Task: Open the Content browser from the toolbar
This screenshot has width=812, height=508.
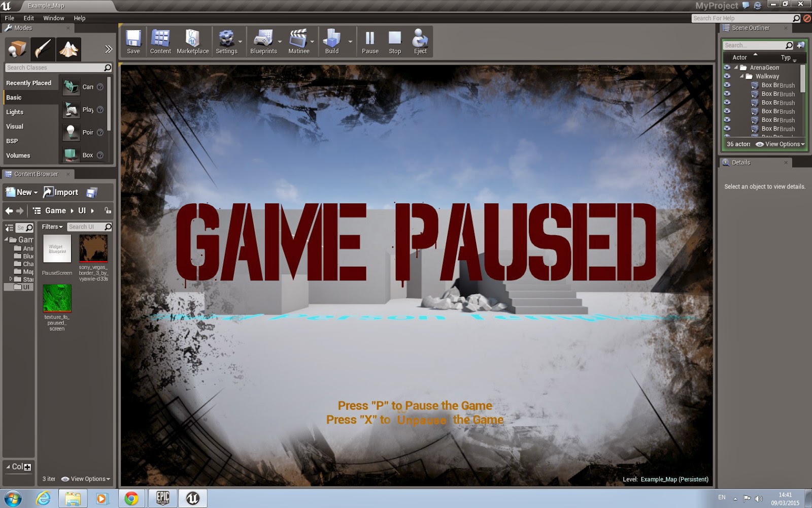Action: pyautogui.click(x=160, y=41)
